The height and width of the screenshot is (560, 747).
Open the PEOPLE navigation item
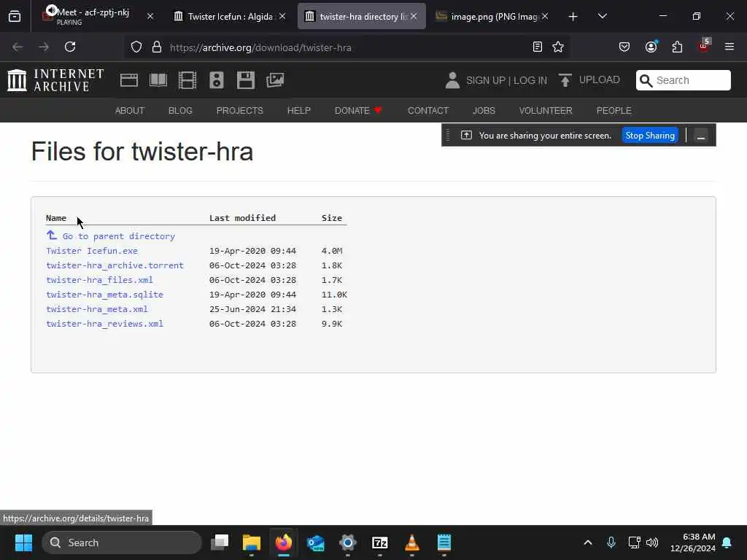614,111
